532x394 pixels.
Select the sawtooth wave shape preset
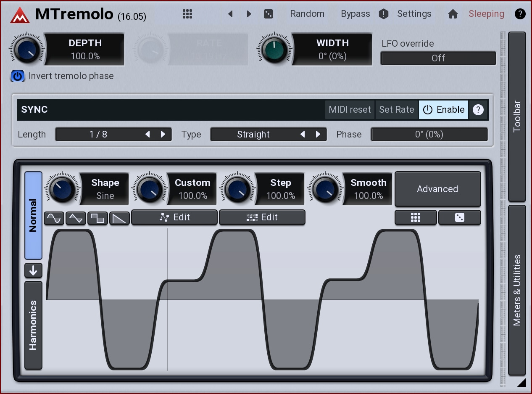(x=119, y=218)
